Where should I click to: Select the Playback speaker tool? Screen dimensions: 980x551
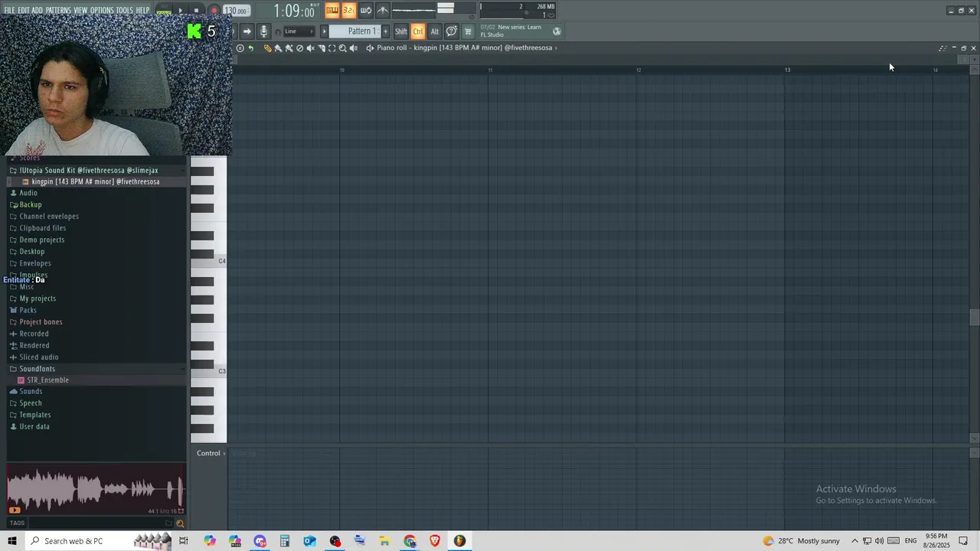coord(354,48)
